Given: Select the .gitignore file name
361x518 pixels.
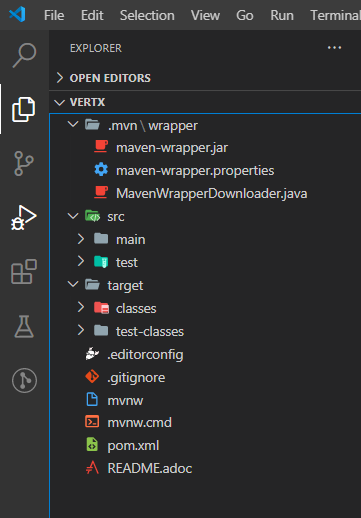Looking at the screenshot, I should [136, 378].
